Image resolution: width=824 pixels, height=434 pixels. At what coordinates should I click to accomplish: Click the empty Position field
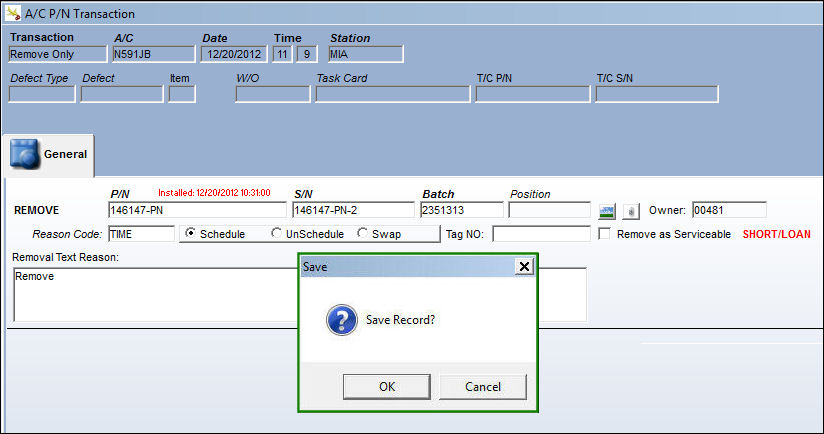tap(550, 210)
